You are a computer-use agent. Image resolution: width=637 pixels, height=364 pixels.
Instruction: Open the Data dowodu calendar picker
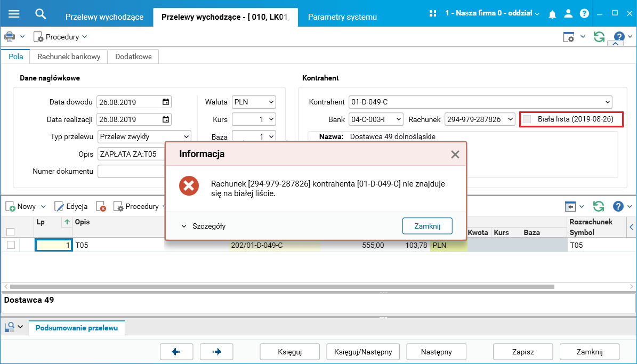(x=166, y=102)
